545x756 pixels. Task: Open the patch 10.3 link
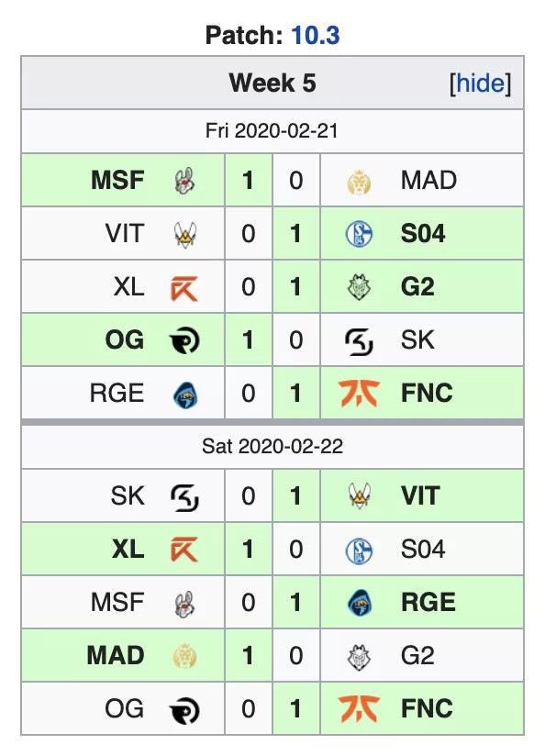[x=316, y=35]
